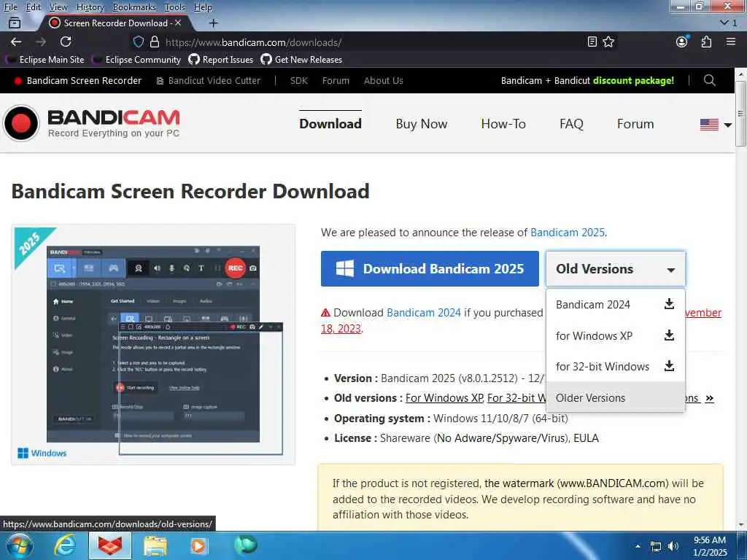Image resolution: width=747 pixels, height=560 pixels.
Task: Open the Tools menu
Action: (x=175, y=7)
